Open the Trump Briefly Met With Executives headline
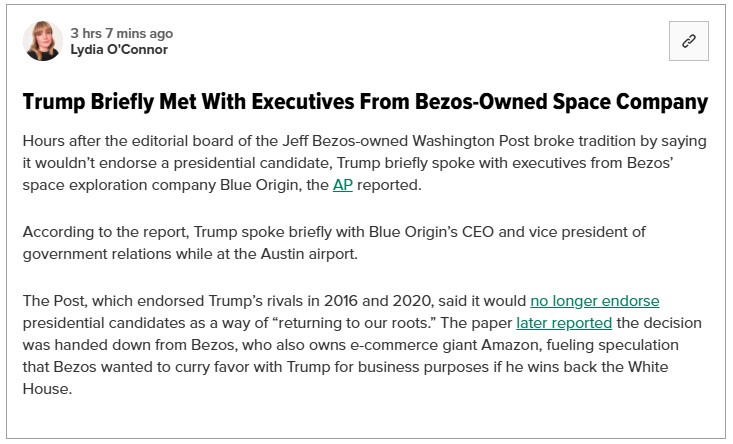The image size is (733, 444). (x=365, y=102)
